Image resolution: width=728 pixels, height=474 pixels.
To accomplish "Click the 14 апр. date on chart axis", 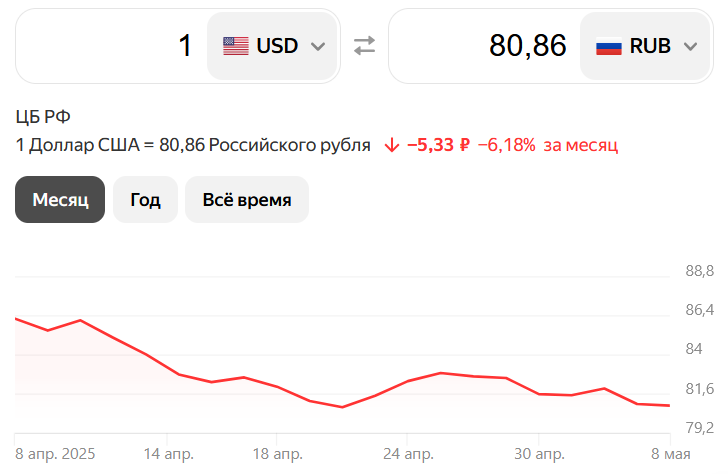I will (x=168, y=454).
